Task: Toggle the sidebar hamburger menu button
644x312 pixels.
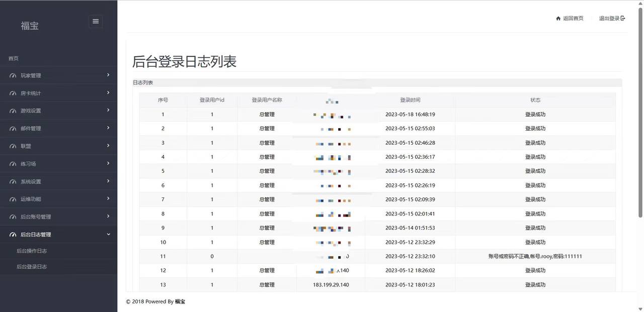Action: pos(96,21)
